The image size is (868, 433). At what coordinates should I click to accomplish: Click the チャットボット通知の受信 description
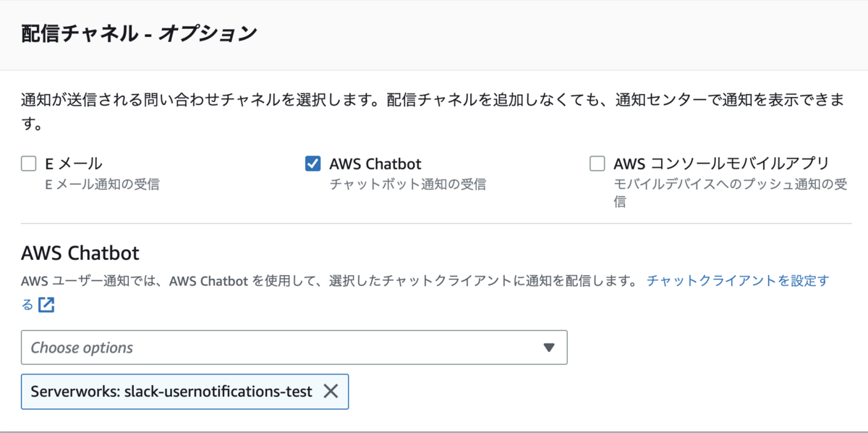407,185
